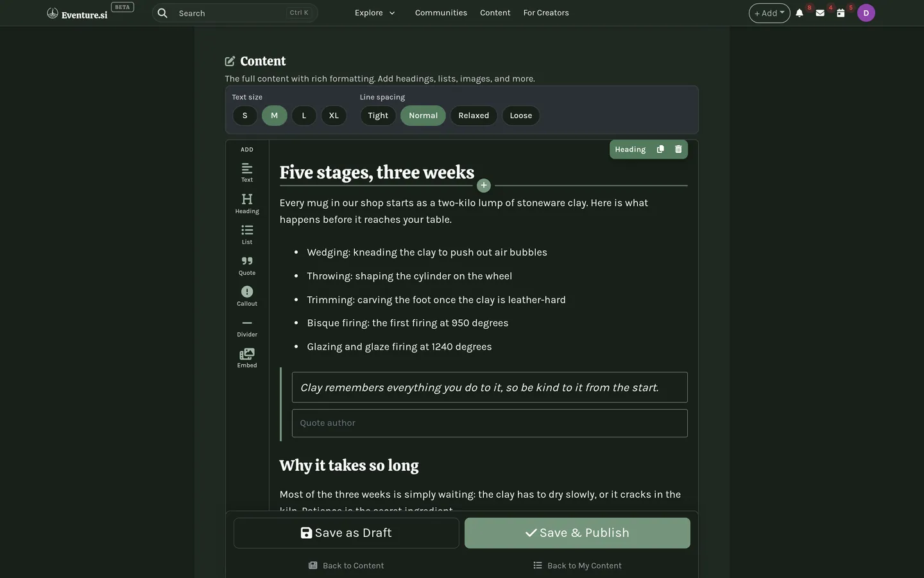The width and height of the screenshot is (924, 578).
Task: Choose Normal line spacing
Action: 423,116
